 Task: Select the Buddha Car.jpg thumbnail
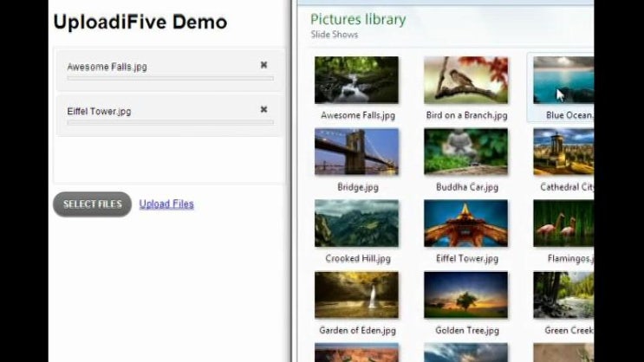click(x=465, y=152)
